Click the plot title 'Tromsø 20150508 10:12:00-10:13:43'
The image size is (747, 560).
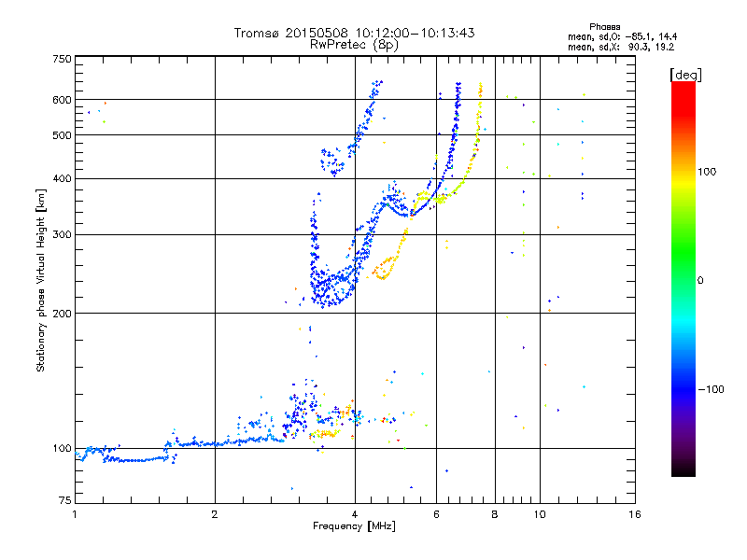click(354, 33)
